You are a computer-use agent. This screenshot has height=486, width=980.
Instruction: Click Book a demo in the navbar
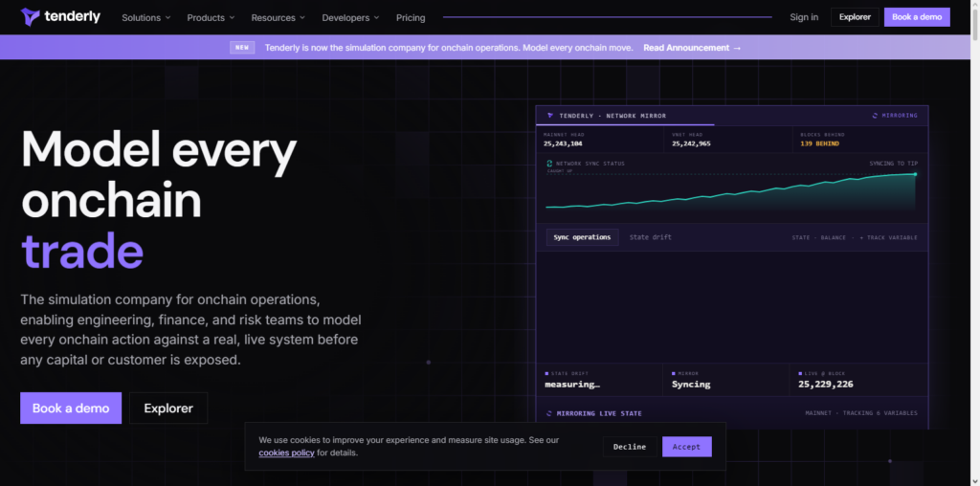(x=916, y=17)
